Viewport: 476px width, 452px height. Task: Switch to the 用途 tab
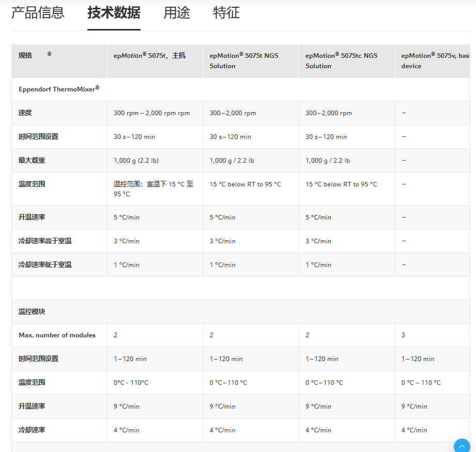coord(177,12)
